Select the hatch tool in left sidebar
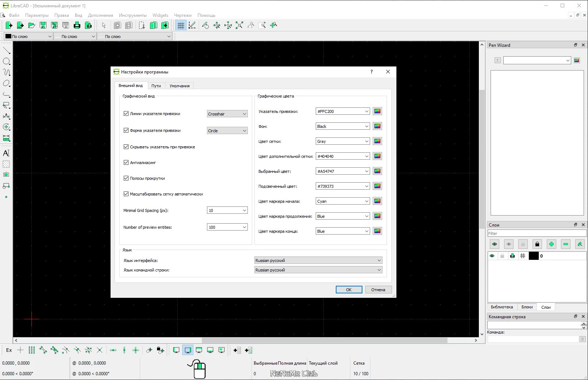This screenshot has height=380, width=588. 6,164
